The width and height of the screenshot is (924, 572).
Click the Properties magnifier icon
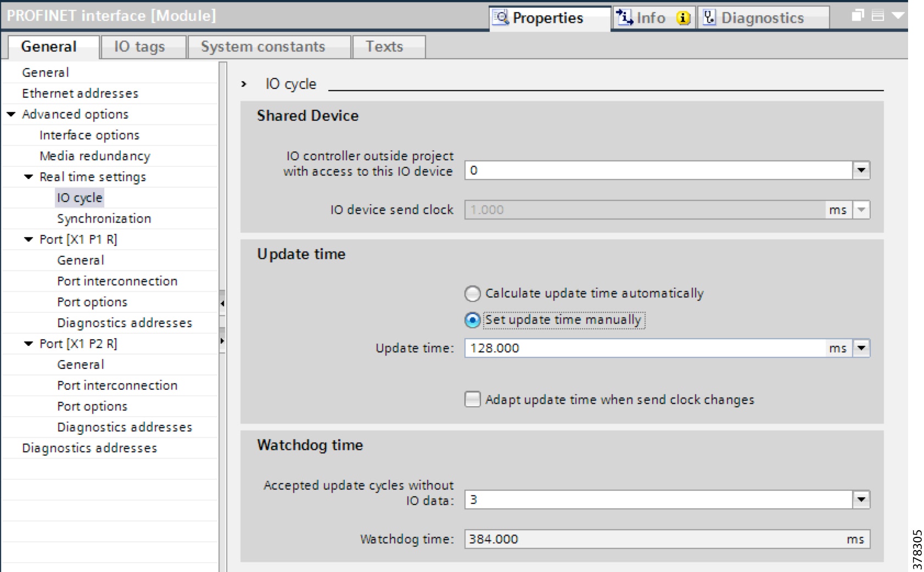click(501, 18)
